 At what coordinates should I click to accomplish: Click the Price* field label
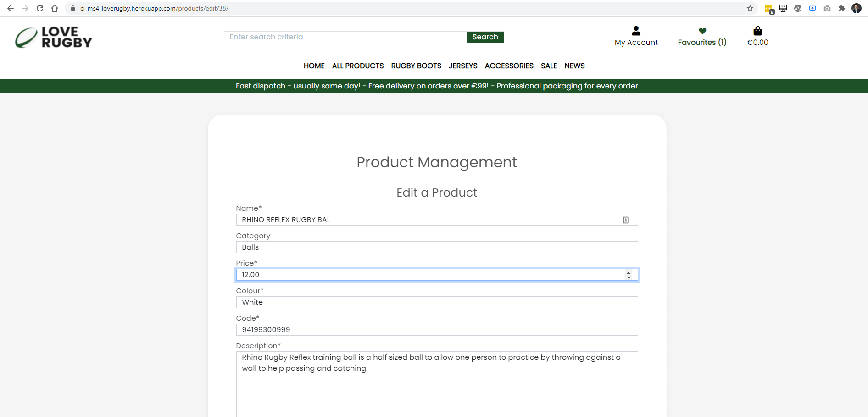click(x=246, y=263)
